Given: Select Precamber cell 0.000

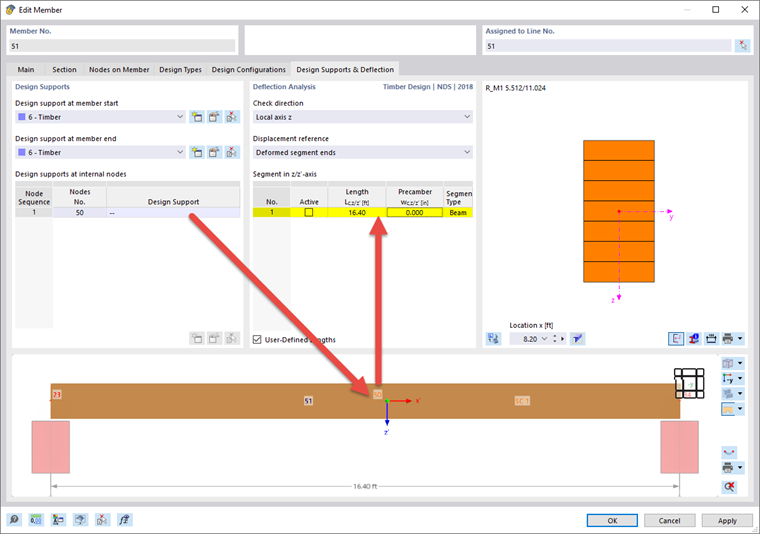Looking at the screenshot, I should [x=414, y=212].
